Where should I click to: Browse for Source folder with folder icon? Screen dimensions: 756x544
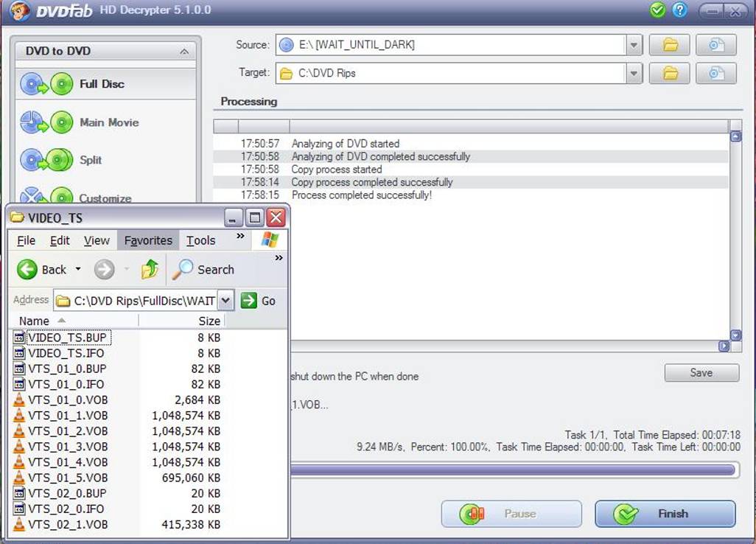[670, 45]
